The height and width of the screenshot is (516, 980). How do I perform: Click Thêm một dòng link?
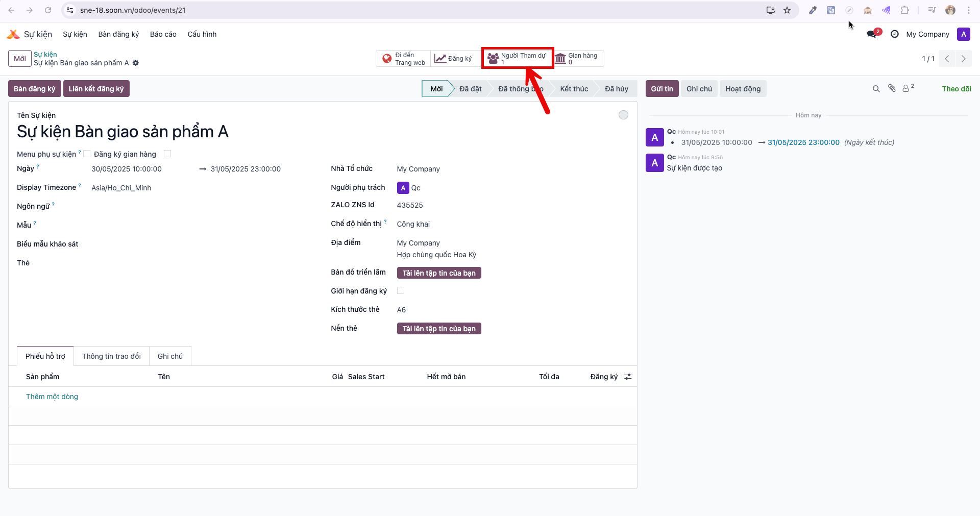pos(52,397)
